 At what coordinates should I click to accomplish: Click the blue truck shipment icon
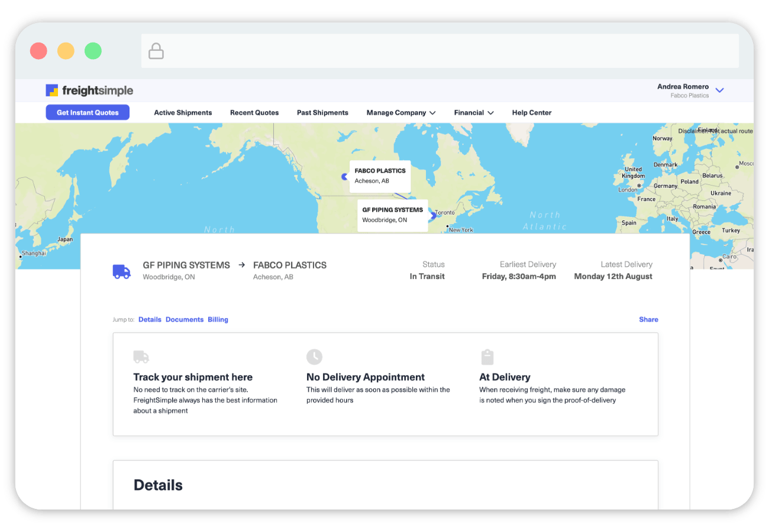coord(121,271)
